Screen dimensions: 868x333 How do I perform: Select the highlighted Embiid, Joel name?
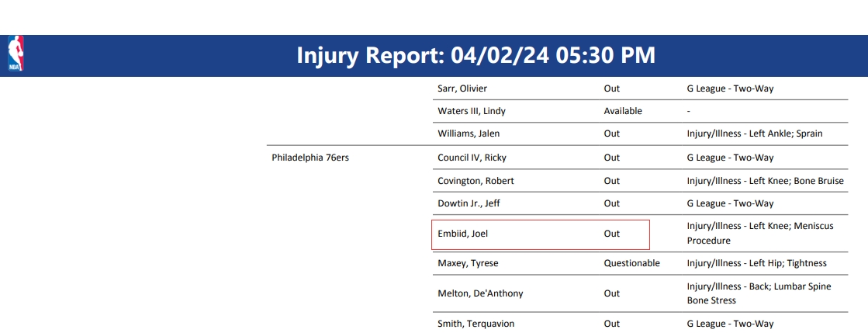[x=463, y=234]
